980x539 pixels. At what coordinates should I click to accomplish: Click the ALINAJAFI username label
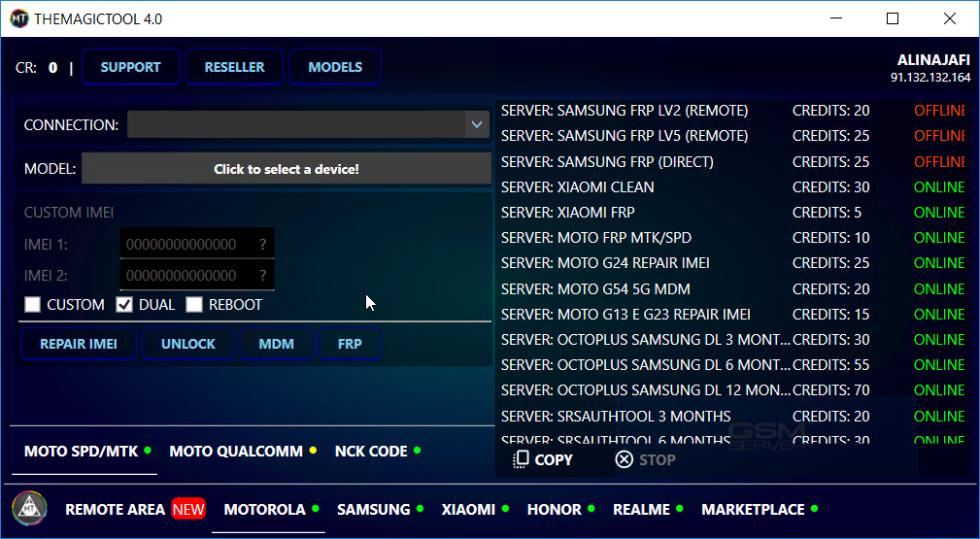[x=933, y=60]
